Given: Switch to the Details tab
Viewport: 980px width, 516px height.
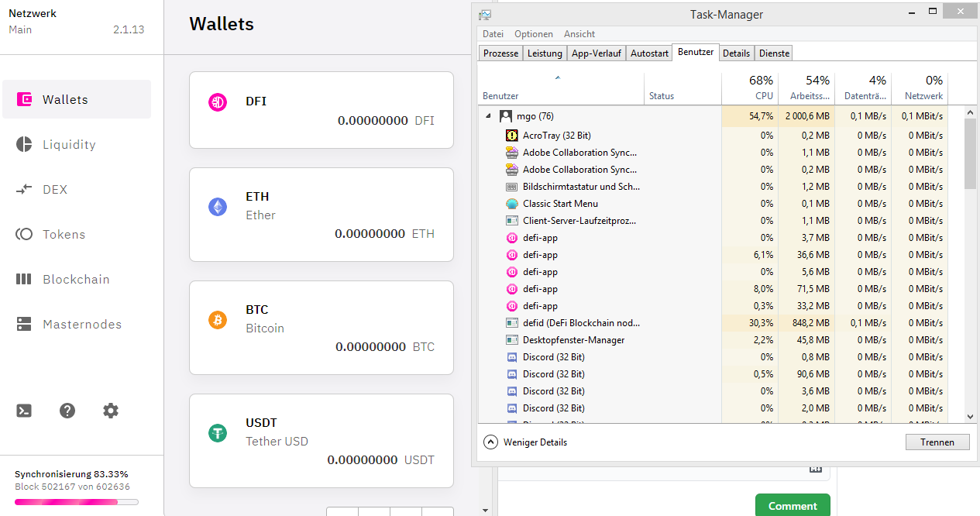Looking at the screenshot, I should click(736, 53).
